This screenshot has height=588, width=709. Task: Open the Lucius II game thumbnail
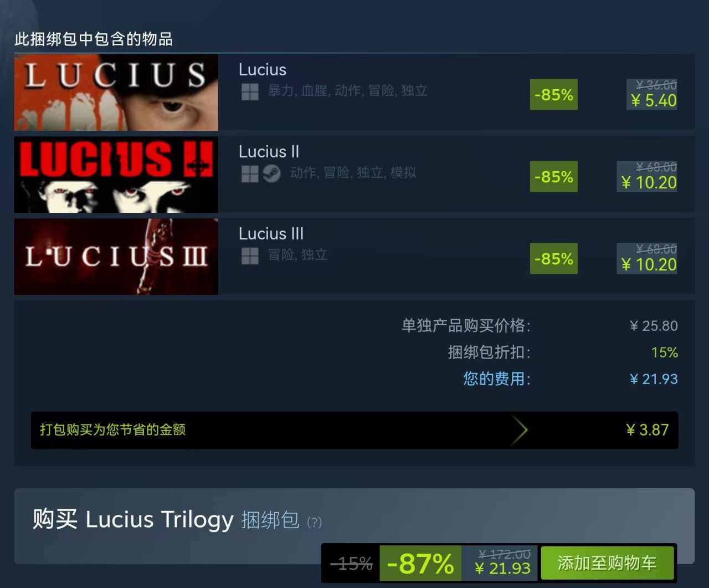pyautogui.click(x=116, y=175)
